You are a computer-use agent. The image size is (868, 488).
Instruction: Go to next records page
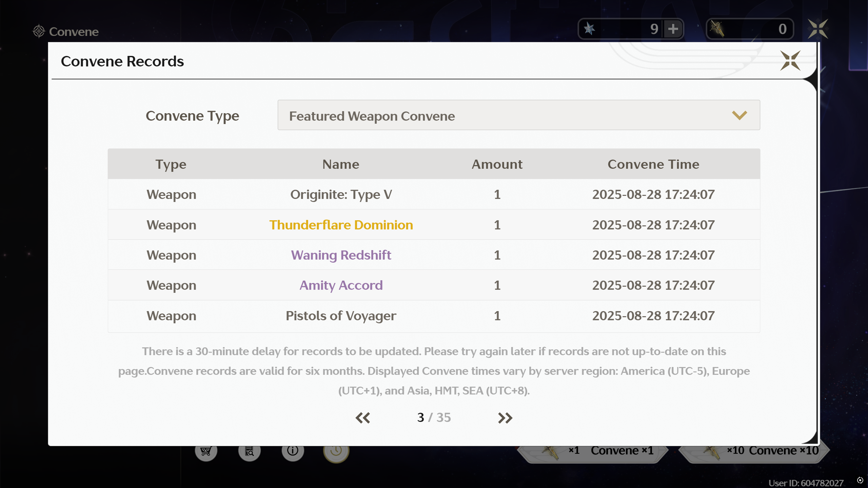click(x=505, y=418)
